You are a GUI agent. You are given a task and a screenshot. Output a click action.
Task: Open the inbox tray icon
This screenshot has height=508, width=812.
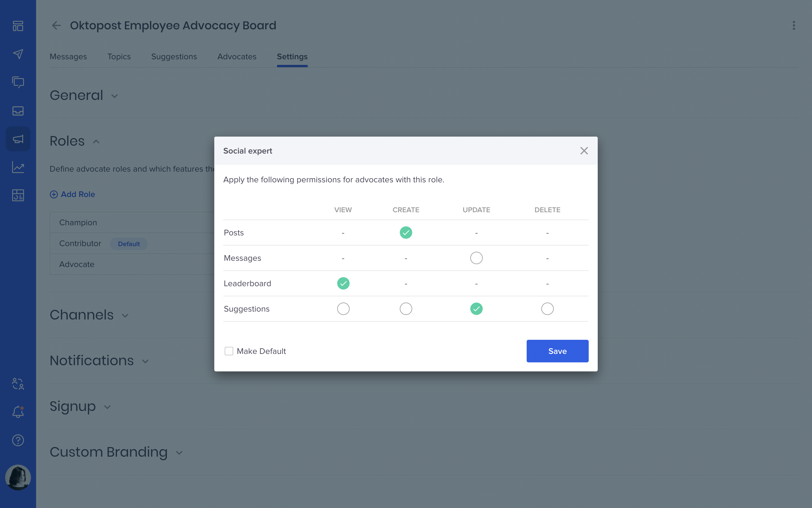tap(18, 111)
